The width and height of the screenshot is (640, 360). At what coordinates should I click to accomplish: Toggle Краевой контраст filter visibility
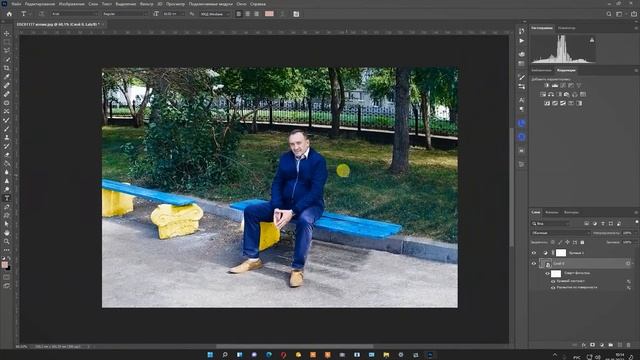tap(553, 281)
